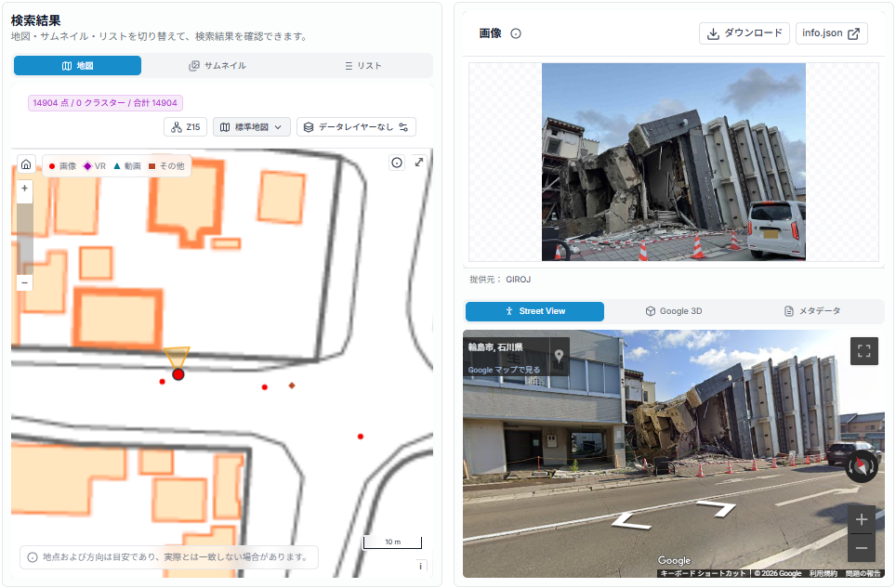The width and height of the screenshot is (896, 588).
Task: Click the Street View compass
Action: 861,465
